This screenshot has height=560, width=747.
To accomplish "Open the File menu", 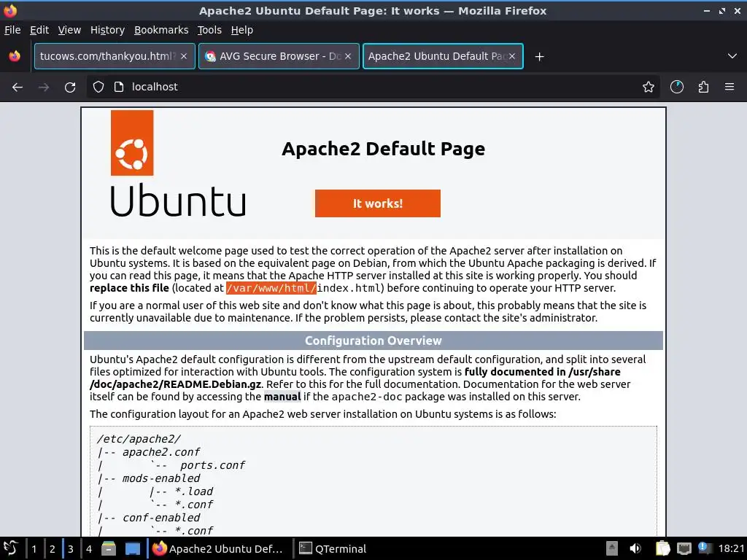I will tap(12, 30).
